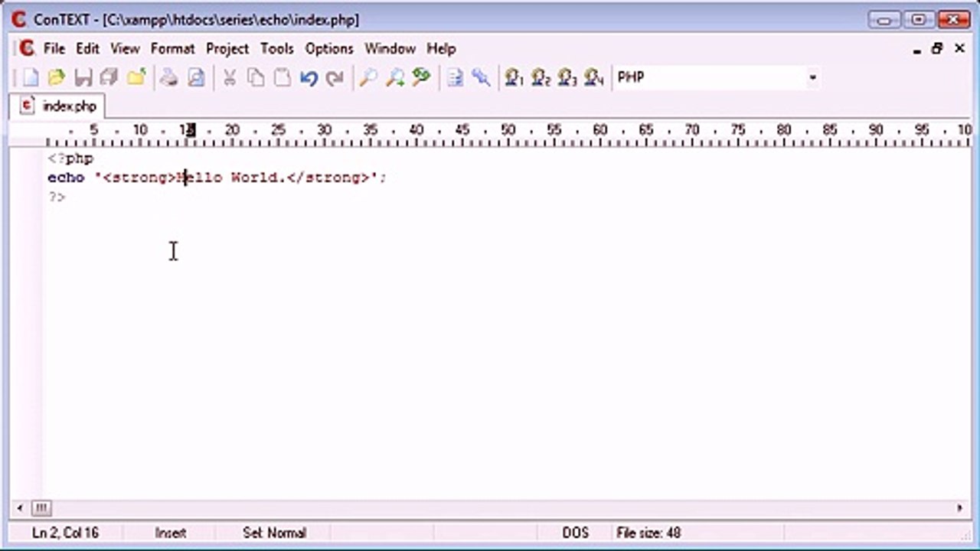Save the file using floppy icon
This screenshot has height=551, width=980.
click(83, 77)
